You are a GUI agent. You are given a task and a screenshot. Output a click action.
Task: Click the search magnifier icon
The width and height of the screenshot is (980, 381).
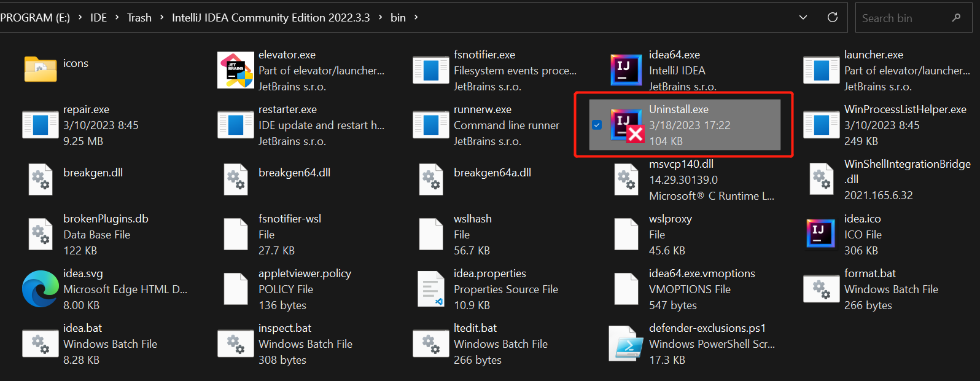[x=956, y=18]
